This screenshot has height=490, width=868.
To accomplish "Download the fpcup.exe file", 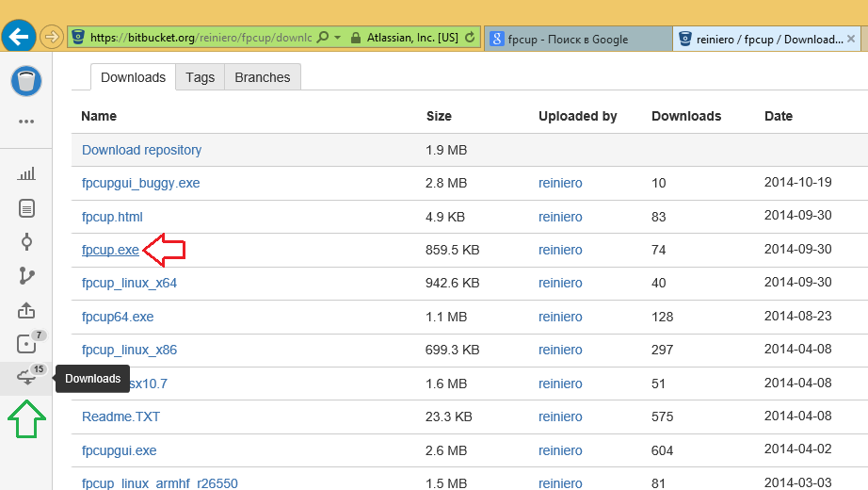I will tap(110, 250).
